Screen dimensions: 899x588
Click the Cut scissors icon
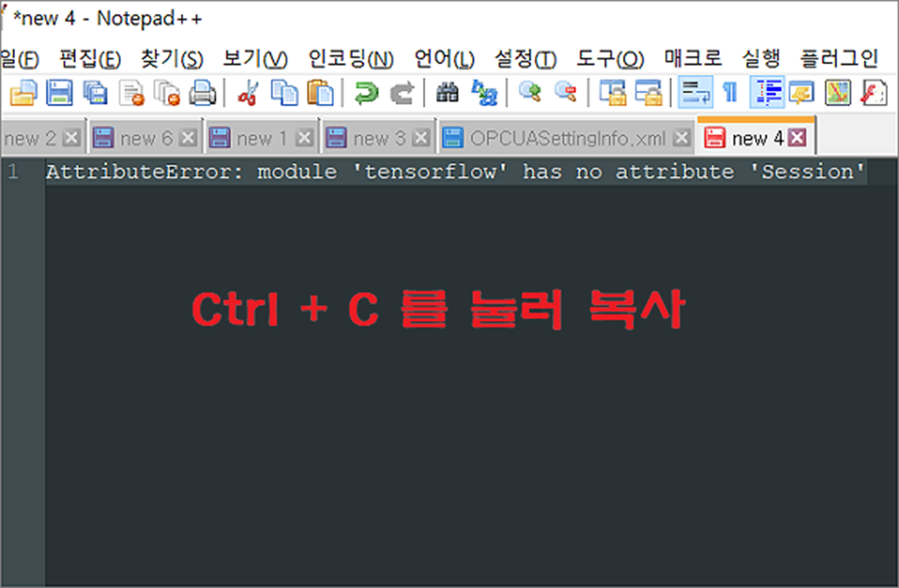249,93
